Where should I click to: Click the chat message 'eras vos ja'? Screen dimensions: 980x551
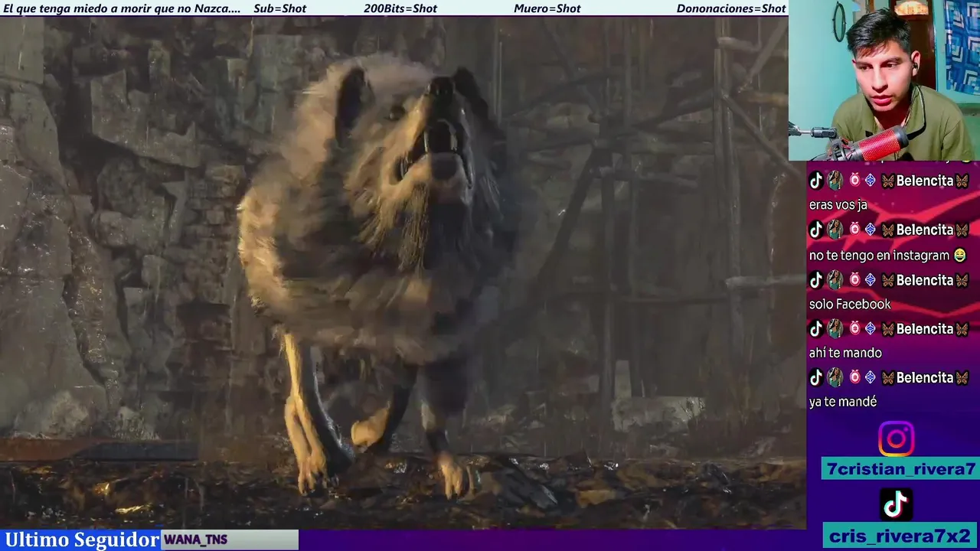click(838, 205)
